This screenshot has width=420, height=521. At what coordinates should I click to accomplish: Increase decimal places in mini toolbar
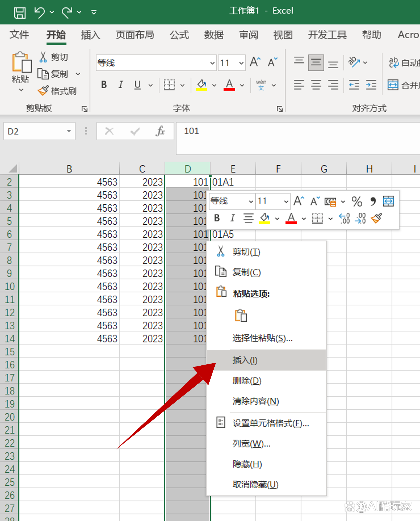click(x=344, y=218)
